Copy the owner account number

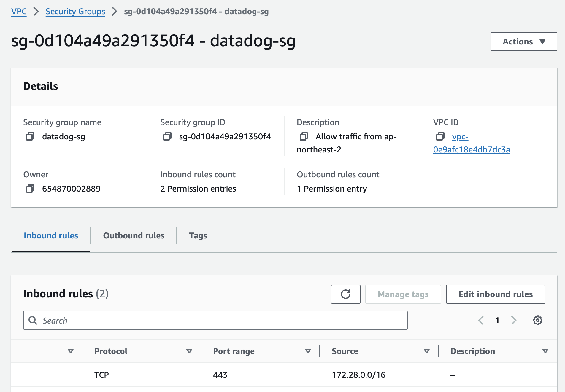[x=30, y=189]
